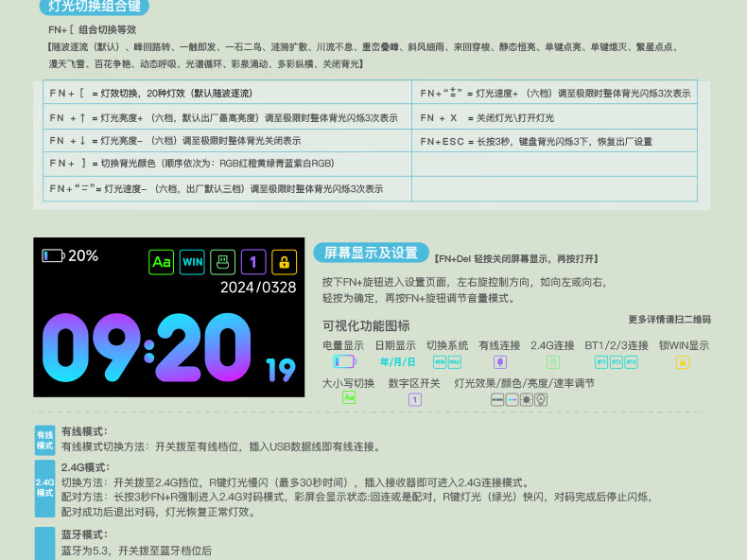The height and width of the screenshot is (560, 747).
Task: Click the WIN icon on the black display
Action: (x=192, y=261)
